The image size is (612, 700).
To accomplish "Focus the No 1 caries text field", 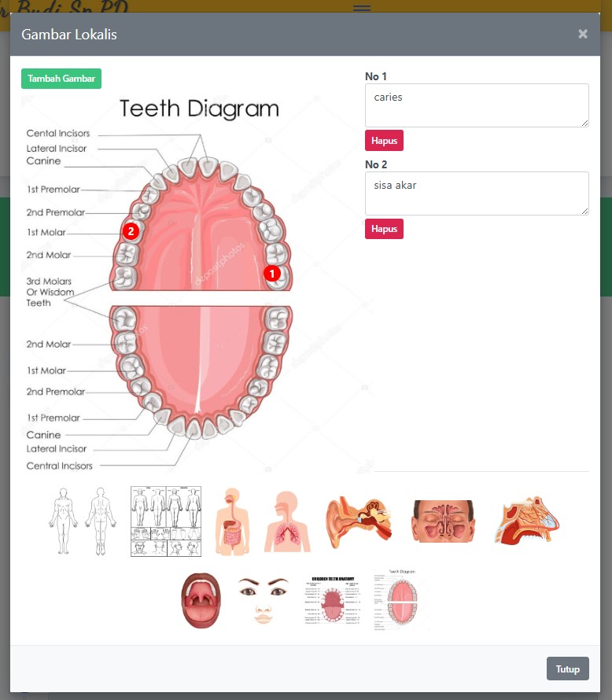I will (477, 105).
